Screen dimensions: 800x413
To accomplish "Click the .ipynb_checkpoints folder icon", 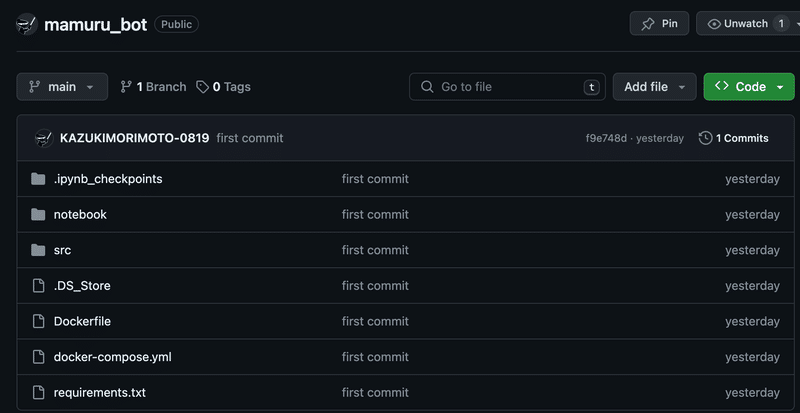I will click(x=38, y=179).
